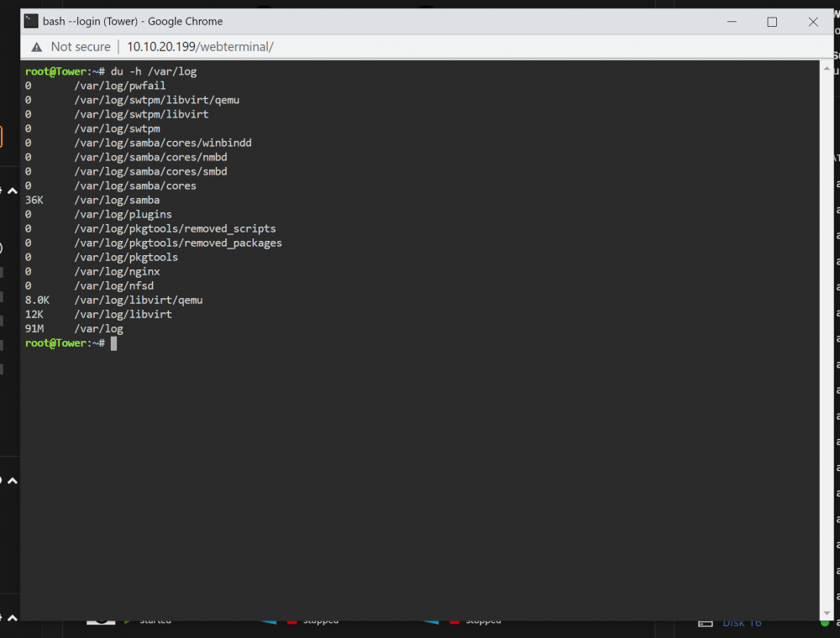Click the 10.10.20.199/webterminal/ address
This screenshot has height=638, width=840.
[x=200, y=47]
